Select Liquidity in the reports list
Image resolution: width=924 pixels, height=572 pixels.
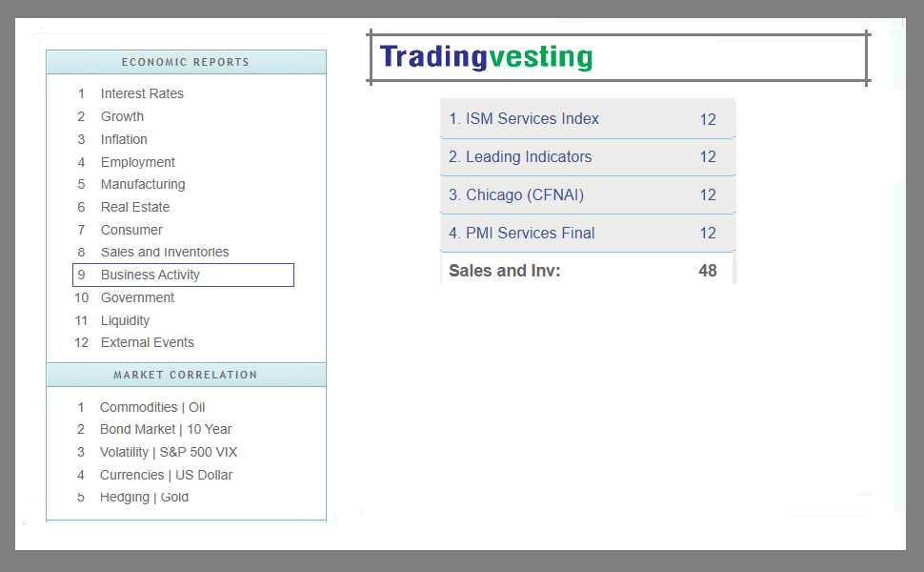[x=125, y=320]
